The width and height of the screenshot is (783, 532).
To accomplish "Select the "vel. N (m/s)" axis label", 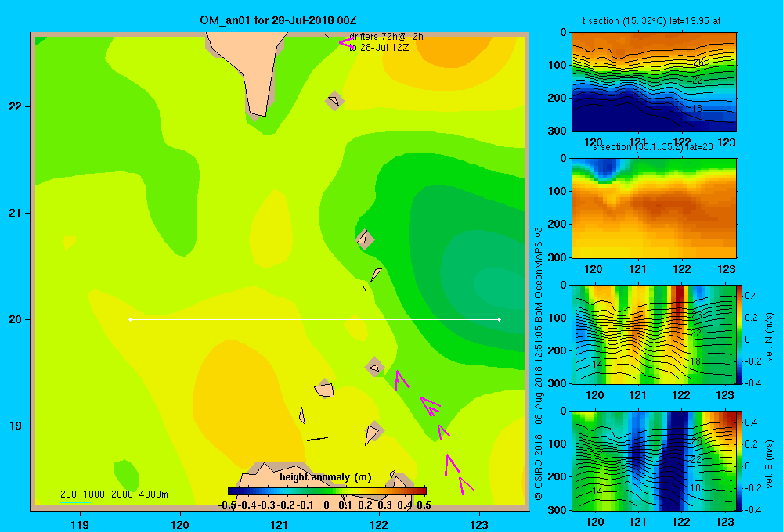I will pyautogui.click(x=769, y=337).
